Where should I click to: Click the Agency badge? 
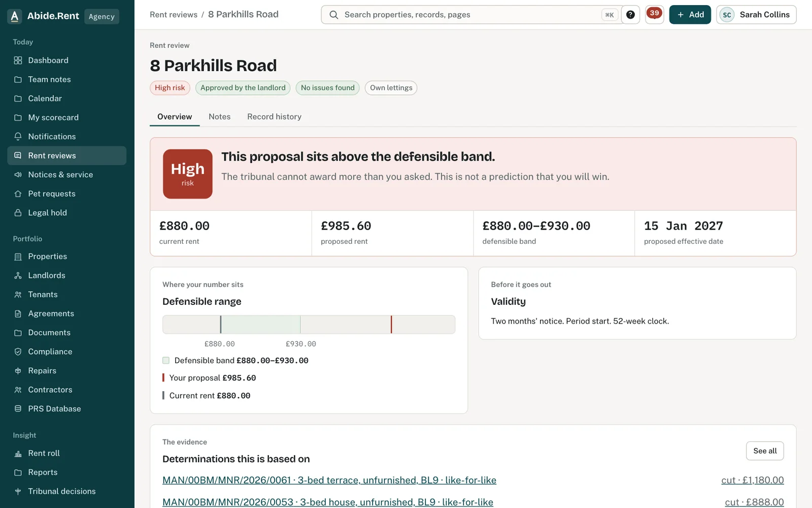tap(101, 16)
